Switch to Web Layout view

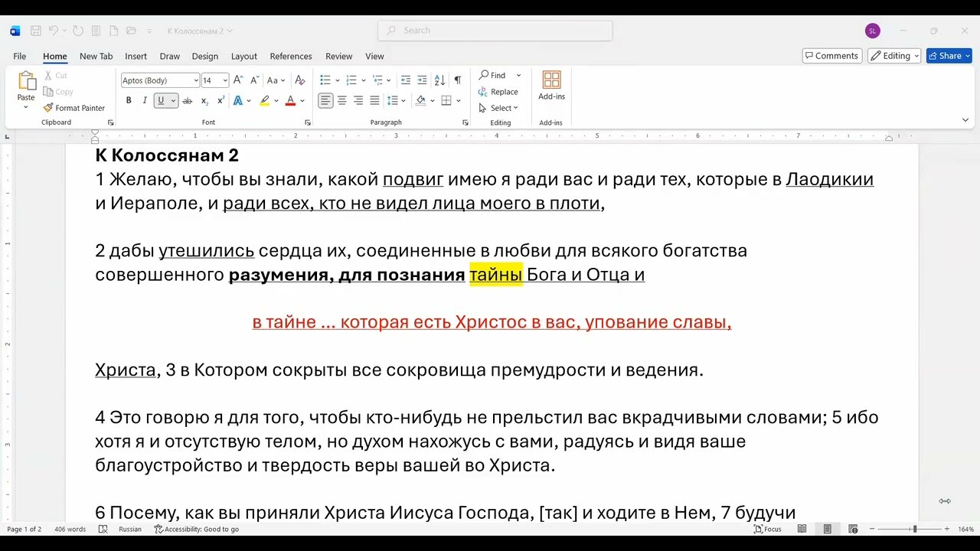853,529
